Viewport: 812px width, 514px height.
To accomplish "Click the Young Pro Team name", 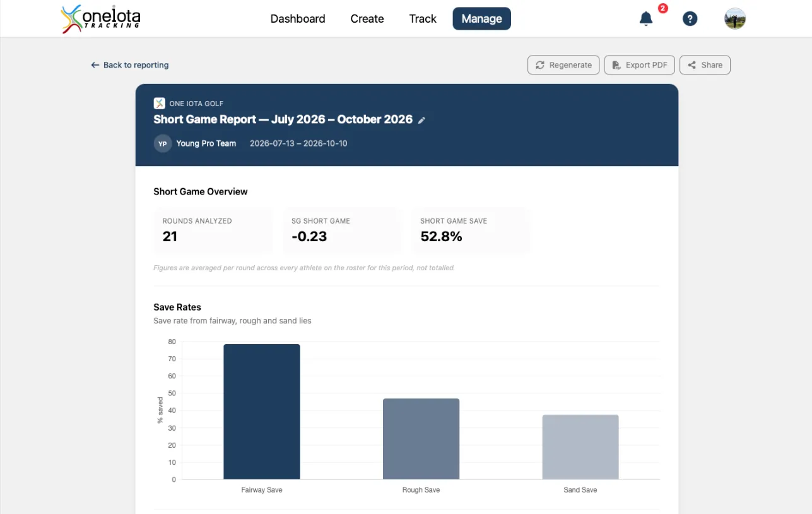I will 206,143.
